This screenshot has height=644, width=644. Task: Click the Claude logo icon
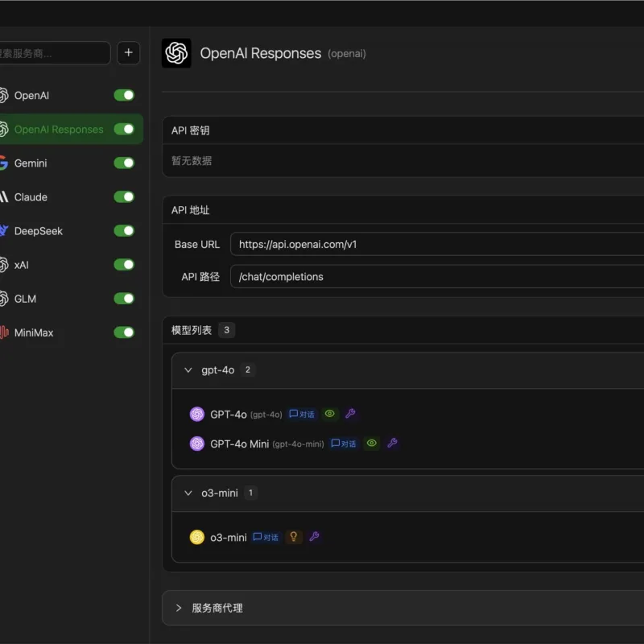pos(4,196)
